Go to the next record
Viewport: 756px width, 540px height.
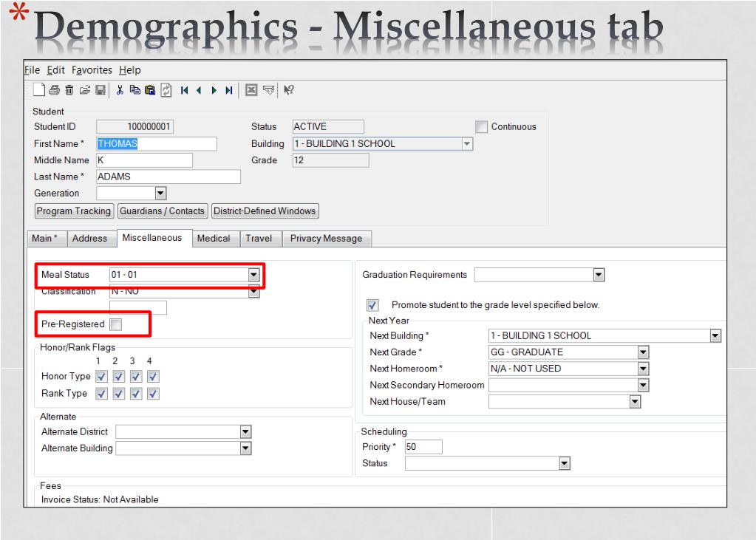pyautogui.click(x=214, y=90)
